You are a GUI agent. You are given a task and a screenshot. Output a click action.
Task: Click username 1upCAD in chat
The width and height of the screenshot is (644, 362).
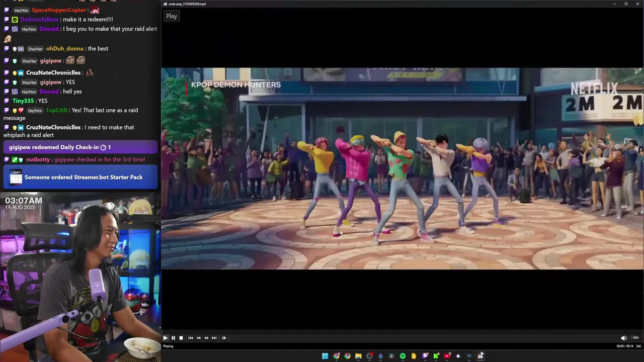point(56,110)
